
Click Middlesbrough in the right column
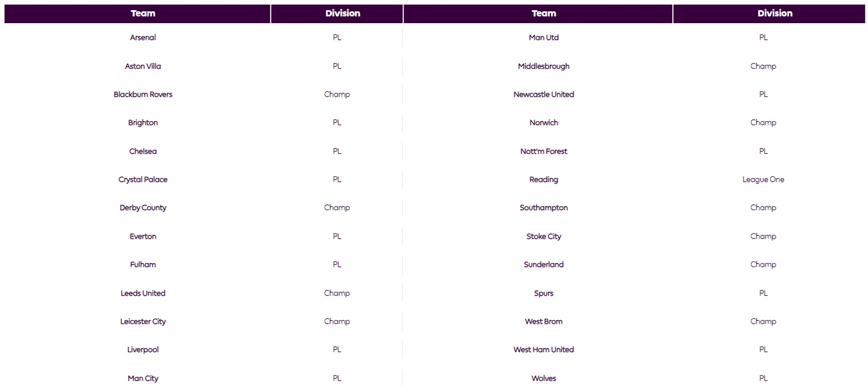544,66
